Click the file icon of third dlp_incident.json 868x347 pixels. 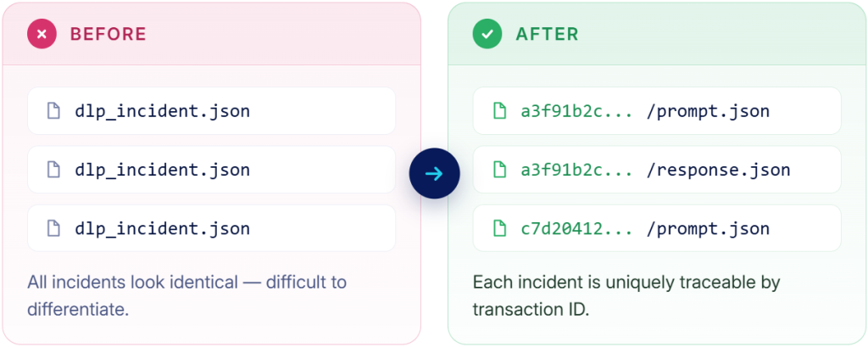(53, 228)
